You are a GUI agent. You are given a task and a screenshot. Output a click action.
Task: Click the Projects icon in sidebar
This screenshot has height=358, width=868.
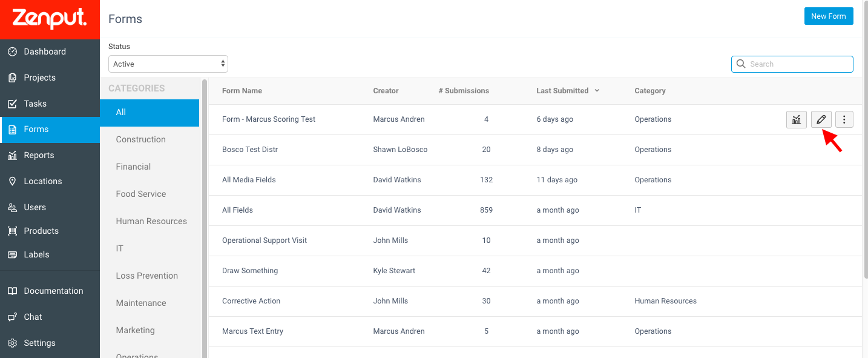point(12,78)
